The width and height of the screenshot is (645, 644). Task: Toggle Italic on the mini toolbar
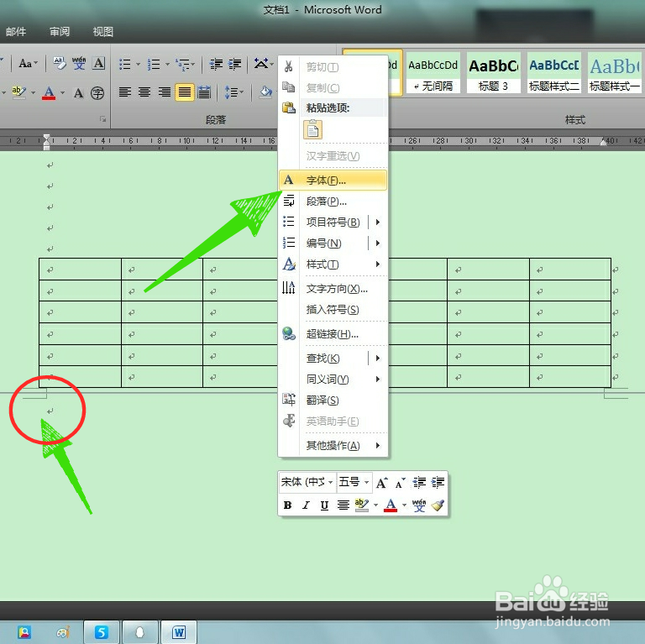pyautogui.click(x=306, y=505)
